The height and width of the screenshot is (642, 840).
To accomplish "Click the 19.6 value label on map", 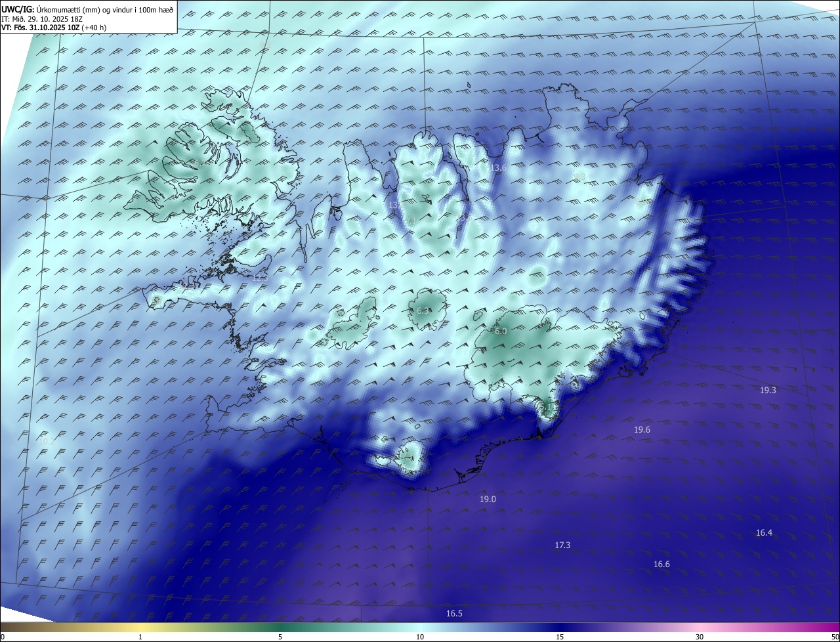I will 642,429.
